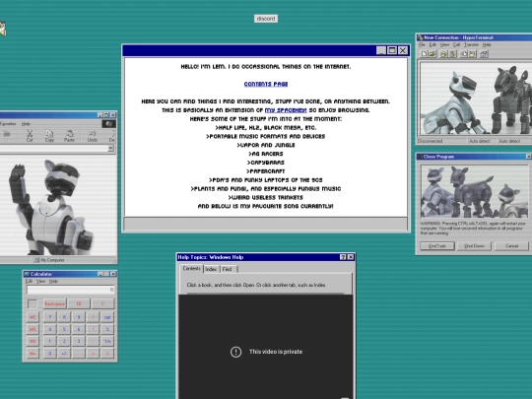Open the Edit menu in HyperTerminal
532x399 pixels.
[432, 44]
